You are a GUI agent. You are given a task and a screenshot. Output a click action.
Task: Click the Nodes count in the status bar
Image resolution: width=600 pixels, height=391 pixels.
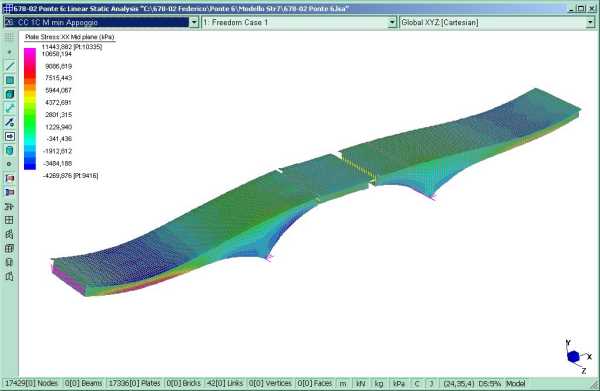pos(31,383)
